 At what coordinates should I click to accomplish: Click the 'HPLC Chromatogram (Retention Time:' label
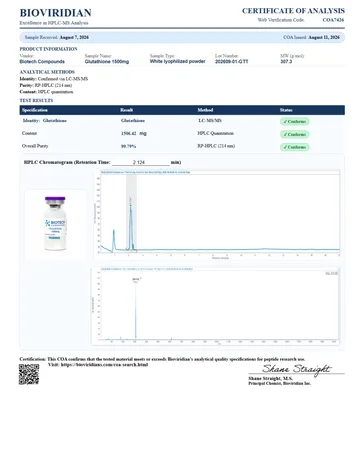coord(67,162)
